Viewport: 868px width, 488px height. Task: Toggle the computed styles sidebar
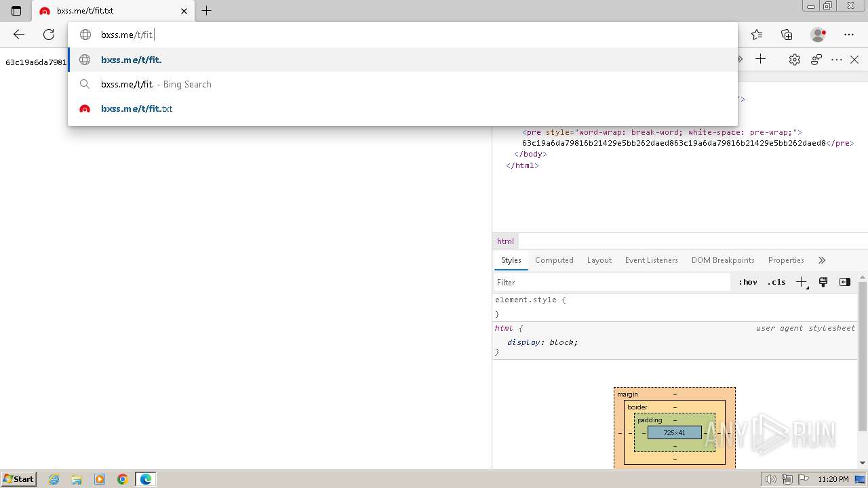coord(844,283)
